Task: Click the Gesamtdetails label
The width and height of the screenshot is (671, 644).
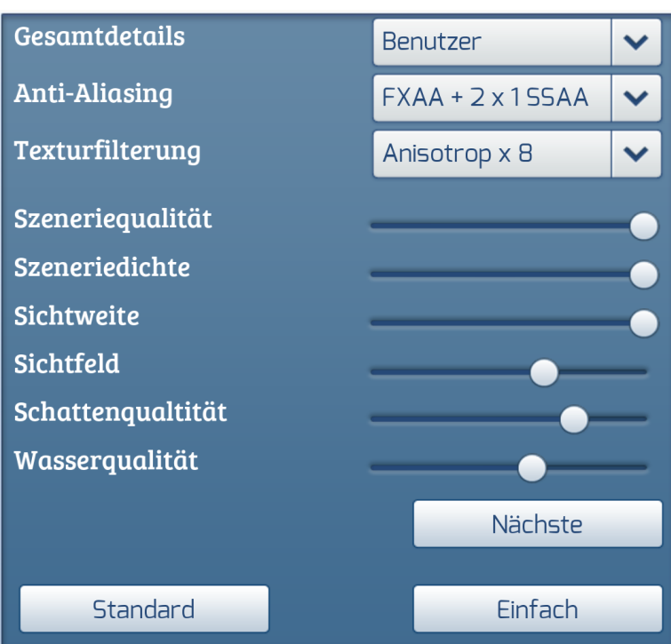Action: (100, 36)
